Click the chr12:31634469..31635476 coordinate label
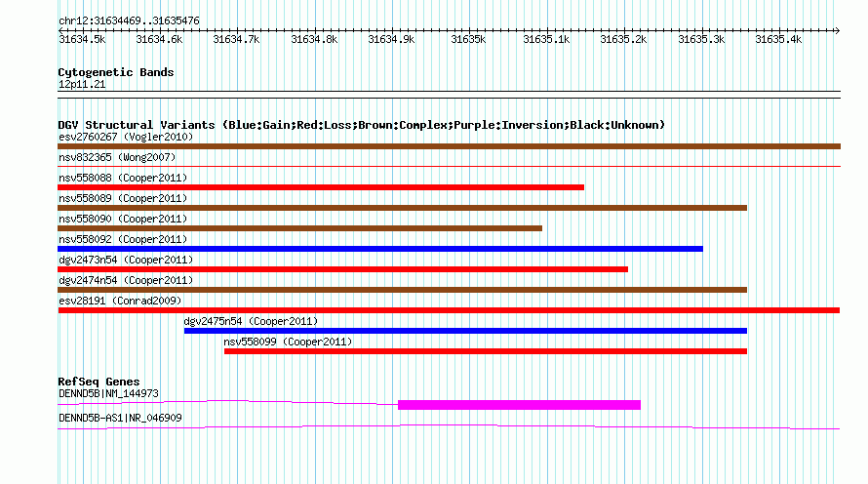The height and width of the screenshot is (484, 868). (129, 21)
